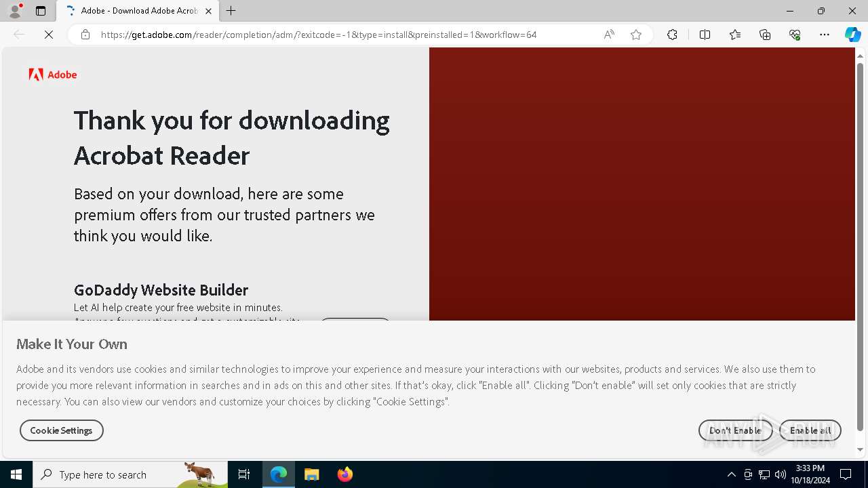Click GoDaddy Website Builder heading

161,290
